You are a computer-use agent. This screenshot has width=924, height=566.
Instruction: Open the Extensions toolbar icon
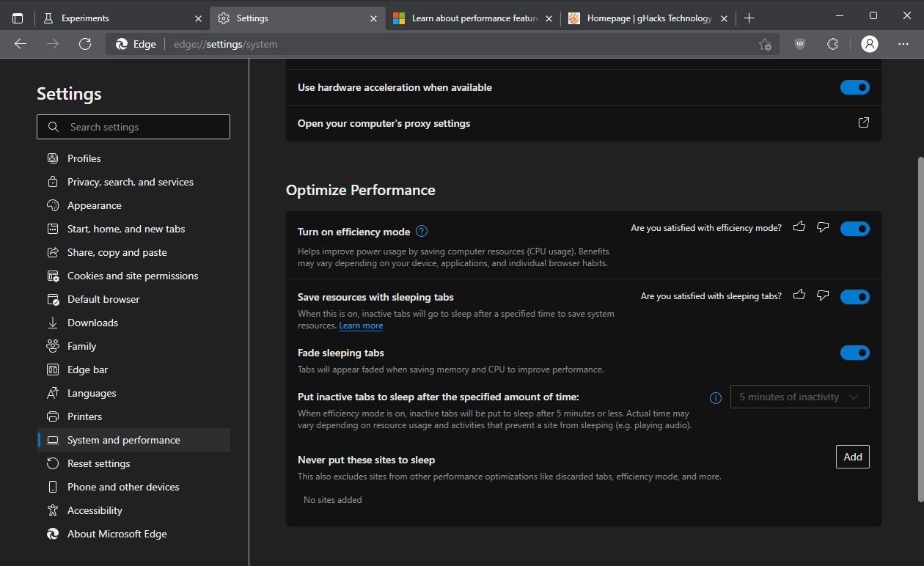coord(832,44)
